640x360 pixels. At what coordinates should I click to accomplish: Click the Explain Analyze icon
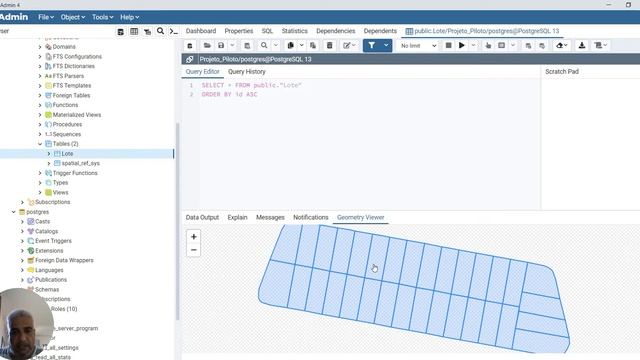click(x=502, y=45)
